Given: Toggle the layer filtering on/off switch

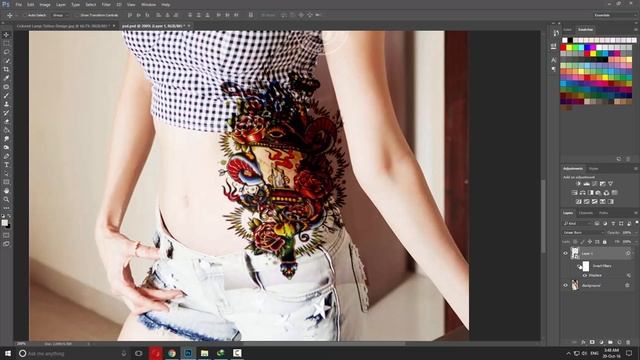Looking at the screenshot, I should (x=637, y=223).
